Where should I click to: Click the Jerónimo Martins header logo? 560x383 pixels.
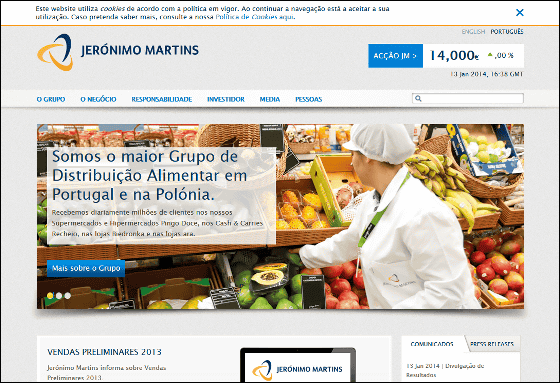click(x=118, y=52)
